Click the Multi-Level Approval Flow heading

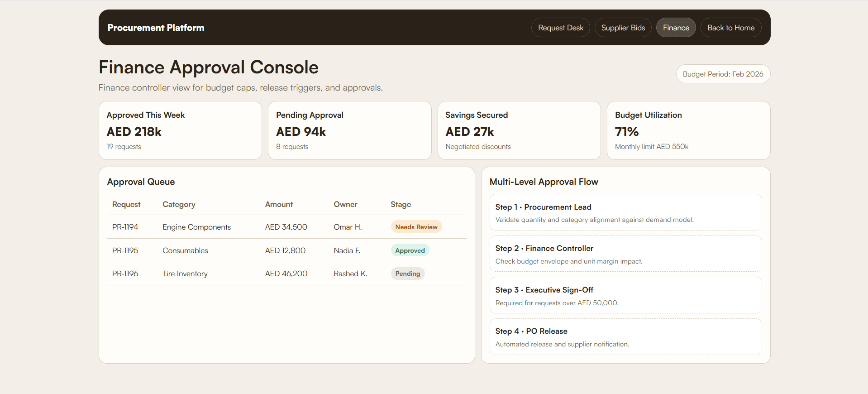pos(544,182)
